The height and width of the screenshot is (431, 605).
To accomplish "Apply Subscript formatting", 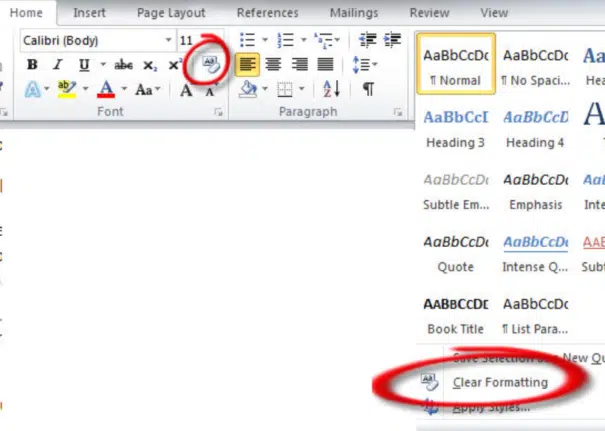I will coord(150,65).
